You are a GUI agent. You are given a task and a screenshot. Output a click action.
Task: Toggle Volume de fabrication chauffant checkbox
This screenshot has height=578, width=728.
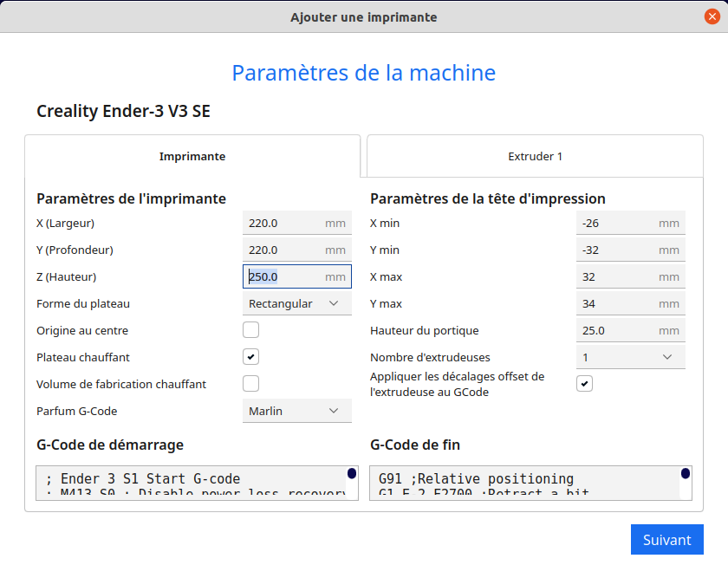click(x=251, y=384)
